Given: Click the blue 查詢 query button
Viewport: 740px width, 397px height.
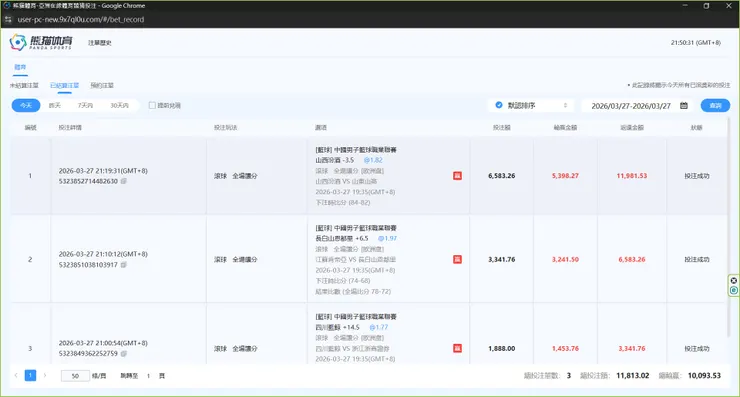Looking at the screenshot, I should pyautogui.click(x=715, y=105).
